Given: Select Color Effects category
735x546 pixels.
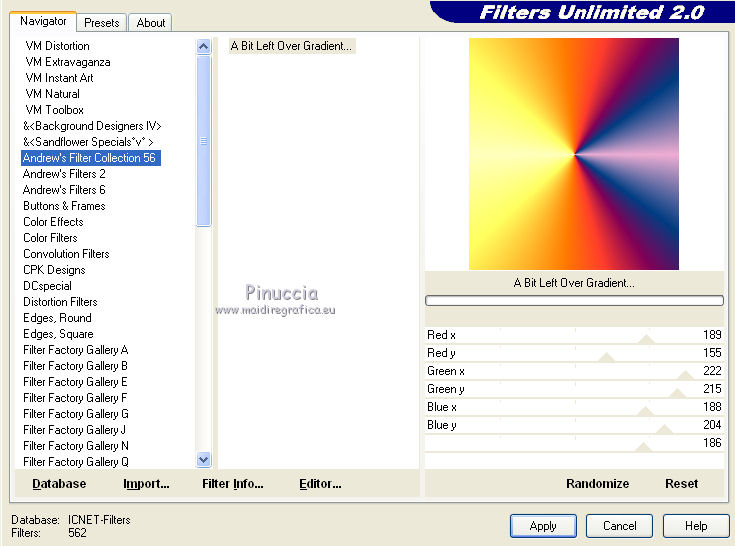Looking at the screenshot, I should tap(53, 222).
